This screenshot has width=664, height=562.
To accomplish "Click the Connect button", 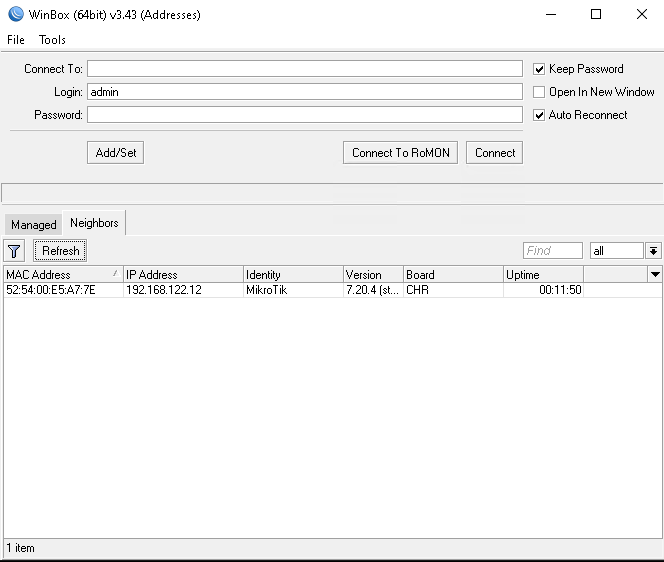I will coord(495,152).
